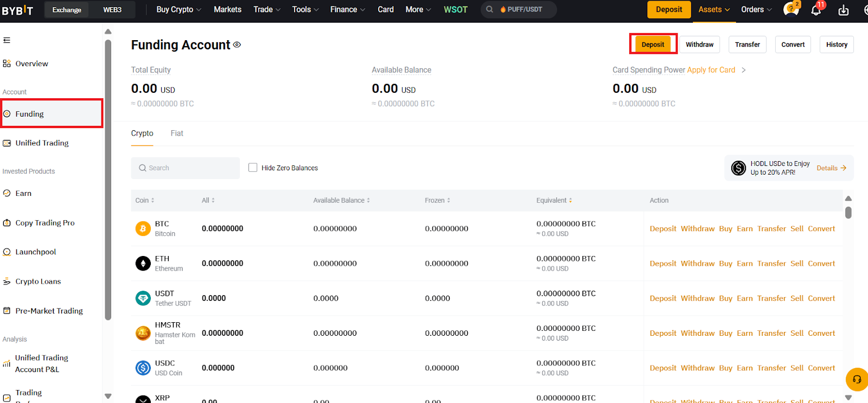This screenshot has height=403, width=868.
Task: Select the Fiat tab
Action: tap(177, 133)
